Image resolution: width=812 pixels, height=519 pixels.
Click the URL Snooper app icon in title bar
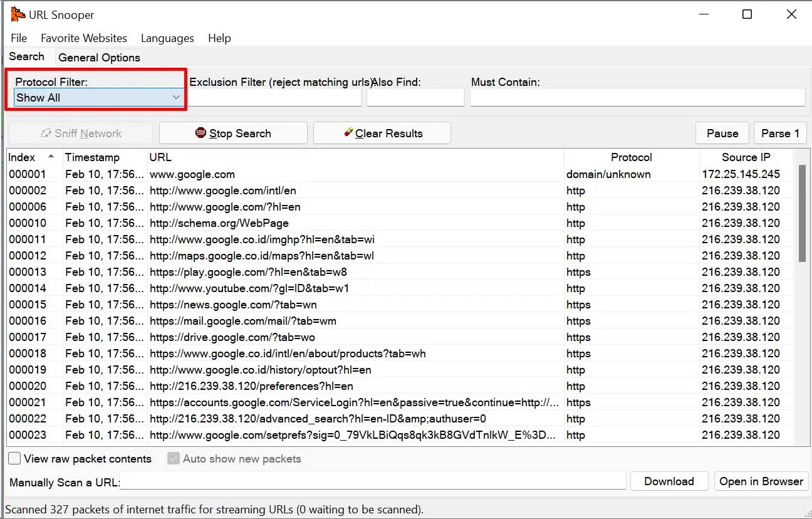click(x=18, y=14)
